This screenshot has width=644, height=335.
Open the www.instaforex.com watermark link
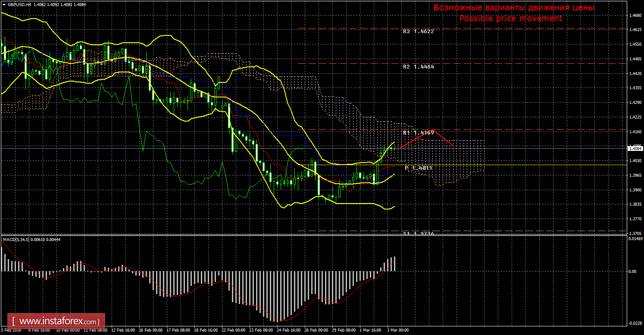[x=59, y=322]
